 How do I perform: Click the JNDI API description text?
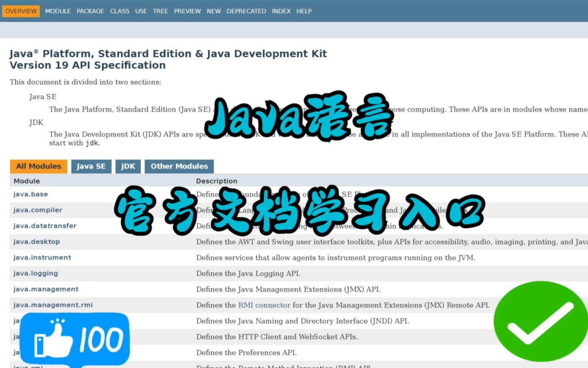pos(302,321)
